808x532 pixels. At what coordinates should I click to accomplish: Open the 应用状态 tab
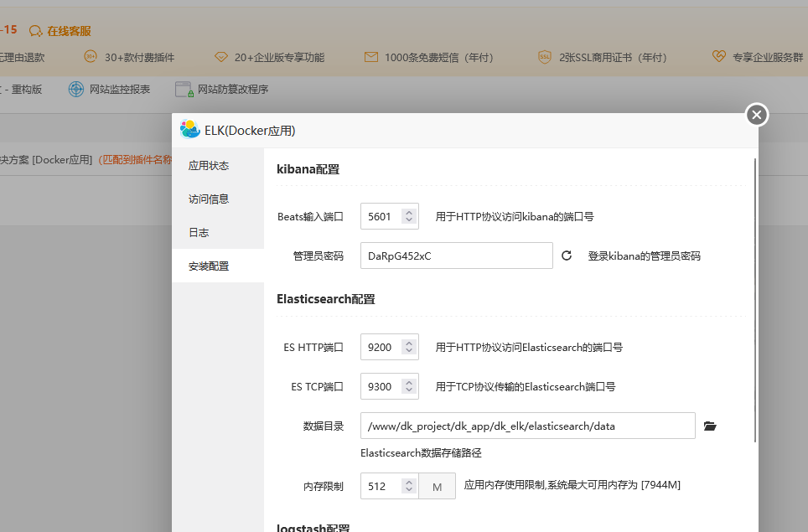tap(218, 165)
